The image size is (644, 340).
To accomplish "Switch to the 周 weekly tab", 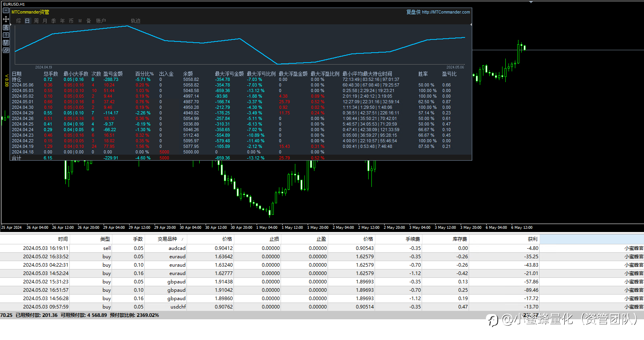I will [x=36, y=21].
